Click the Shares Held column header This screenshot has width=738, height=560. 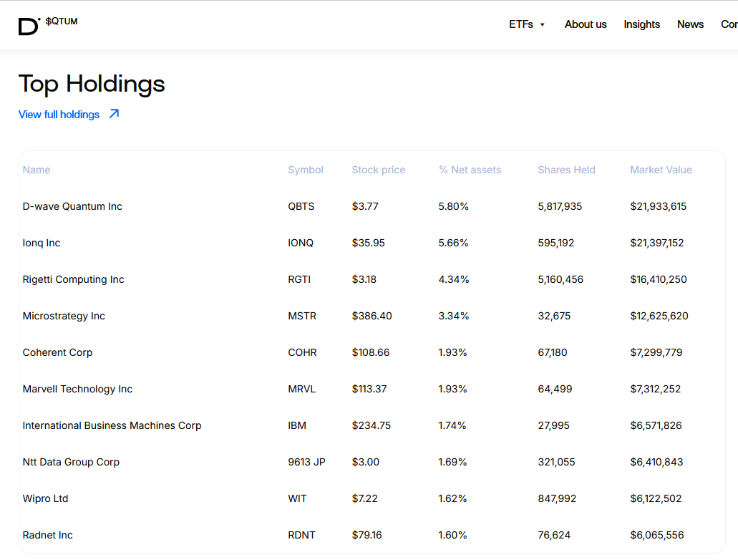click(566, 170)
